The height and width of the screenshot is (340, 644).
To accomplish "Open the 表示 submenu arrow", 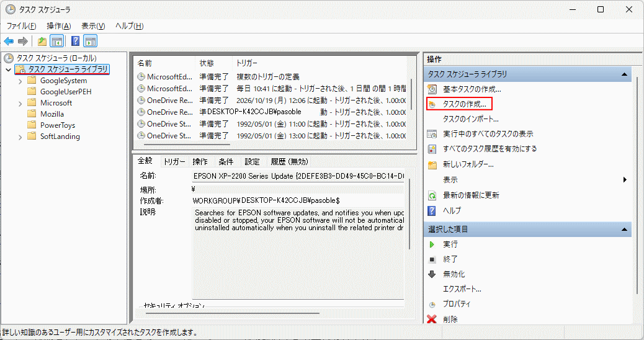I will tap(625, 179).
